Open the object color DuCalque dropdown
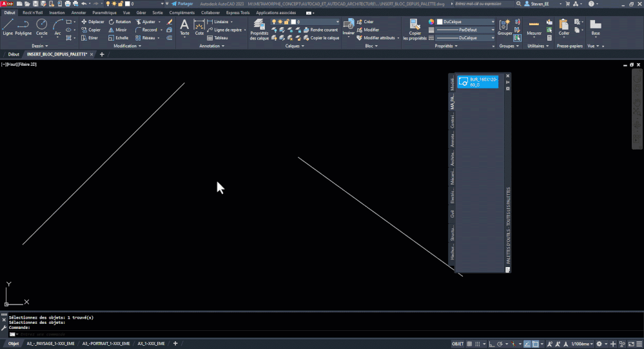 [x=465, y=22]
